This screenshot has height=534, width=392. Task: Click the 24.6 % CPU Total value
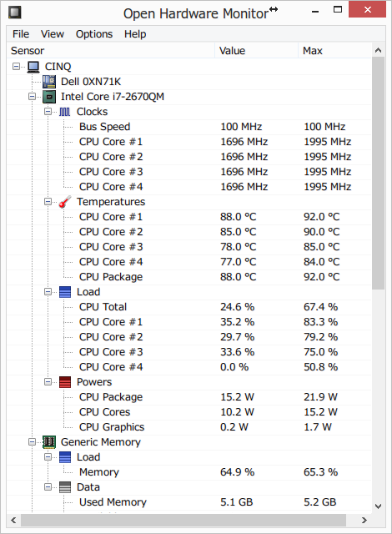coord(237,307)
